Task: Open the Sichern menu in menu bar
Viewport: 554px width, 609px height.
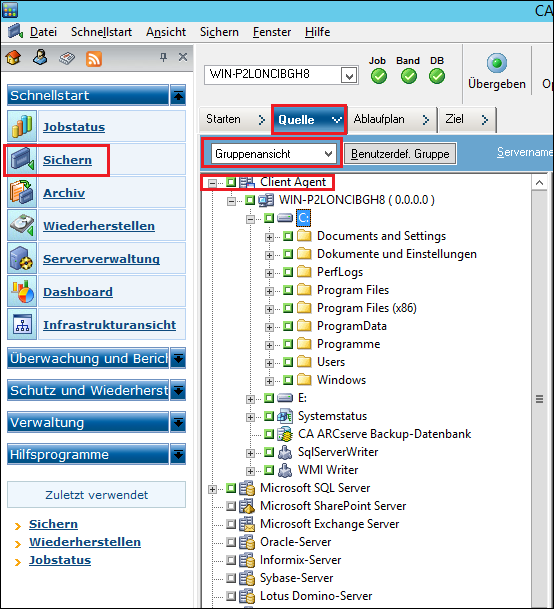Action: coord(219,32)
